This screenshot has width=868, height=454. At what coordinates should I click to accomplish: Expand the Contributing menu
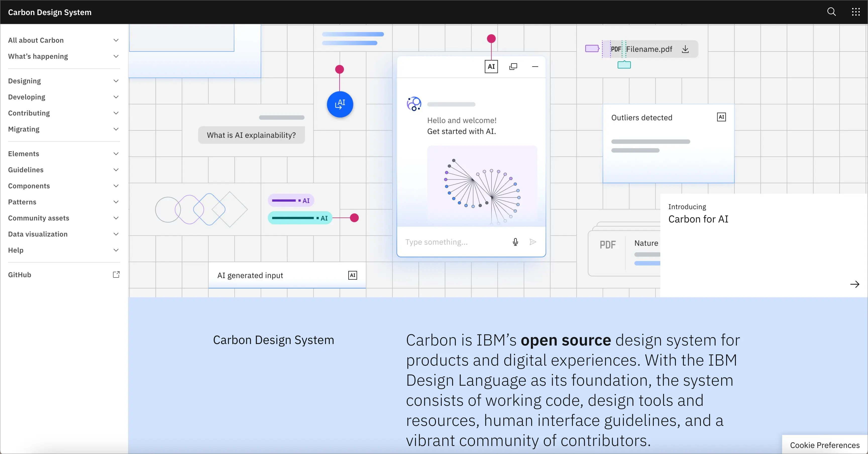pyautogui.click(x=64, y=113)
